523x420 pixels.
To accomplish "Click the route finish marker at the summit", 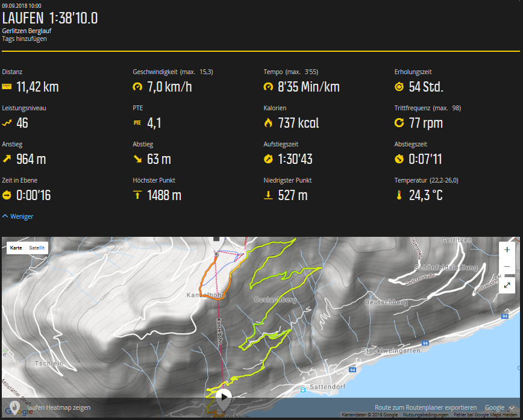I will [216, 254].
